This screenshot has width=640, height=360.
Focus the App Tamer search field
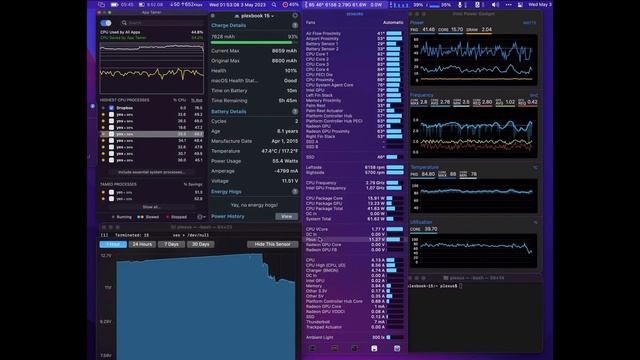pyautogui.click(x=163, y=23)
